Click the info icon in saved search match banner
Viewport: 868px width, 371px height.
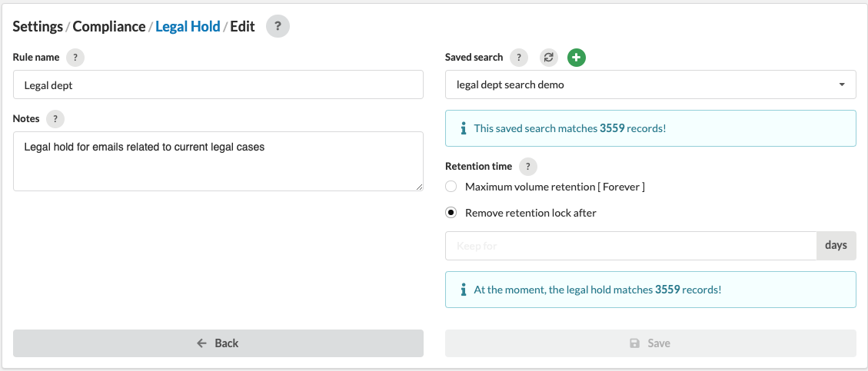tap(463, 128)
